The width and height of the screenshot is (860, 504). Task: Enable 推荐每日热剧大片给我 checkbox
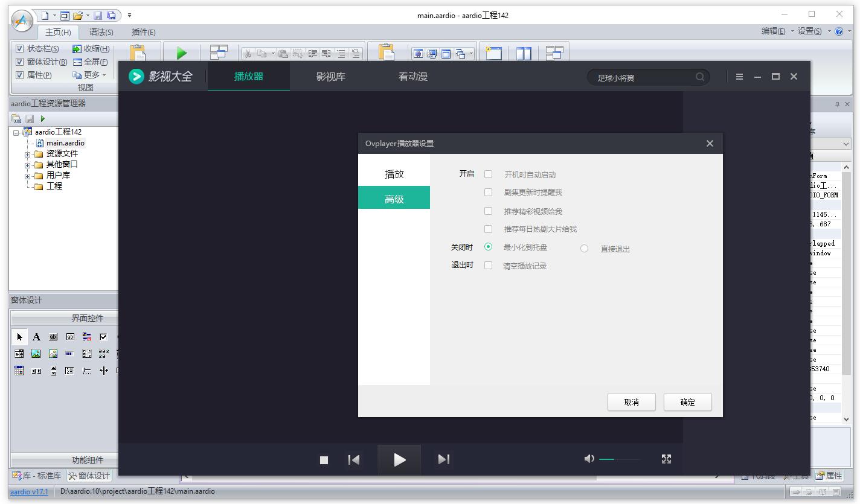point(488,229)
